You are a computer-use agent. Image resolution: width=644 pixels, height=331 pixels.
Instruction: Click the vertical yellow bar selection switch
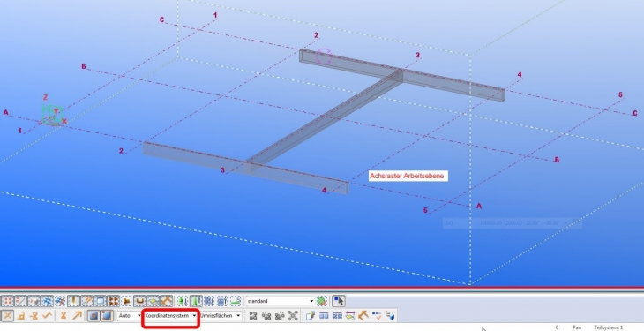click(x=73, y=301)
